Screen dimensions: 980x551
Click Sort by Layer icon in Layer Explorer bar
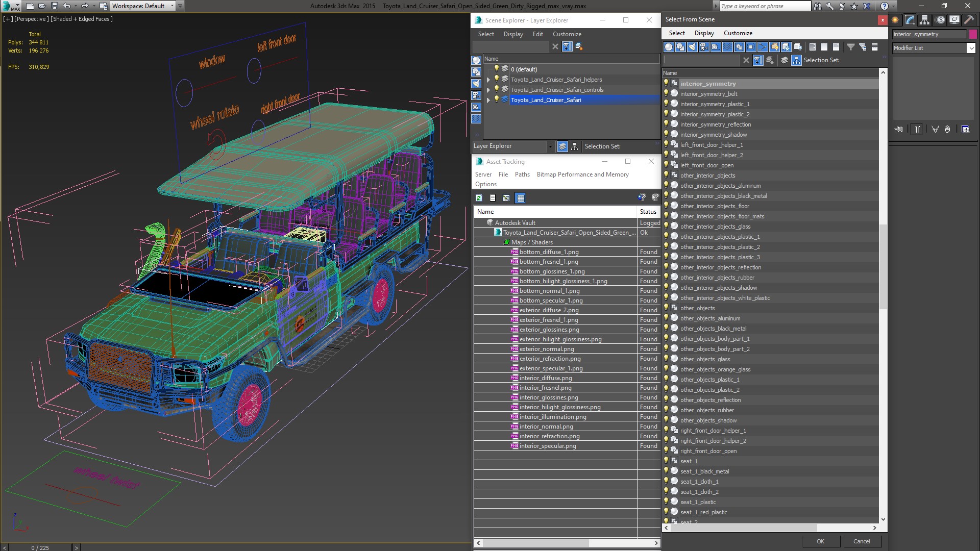[x=562, y=146]
